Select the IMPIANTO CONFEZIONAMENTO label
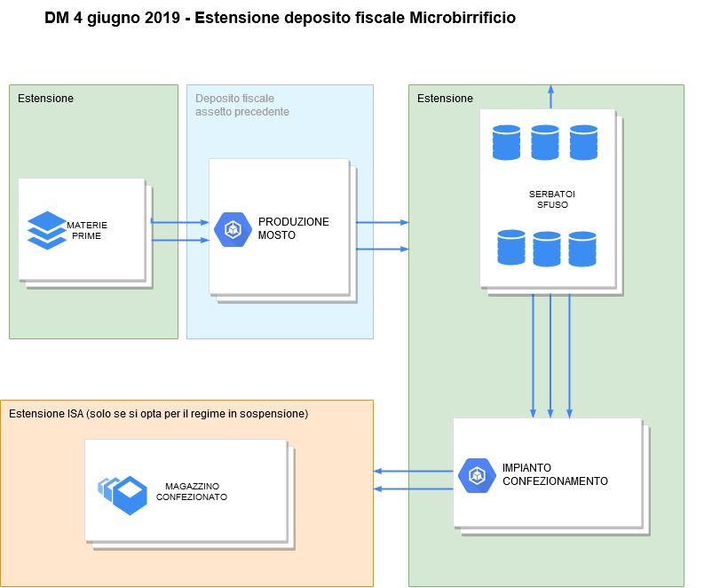The width and height of the screenshot is (712, 588). (x=555, y=474)
